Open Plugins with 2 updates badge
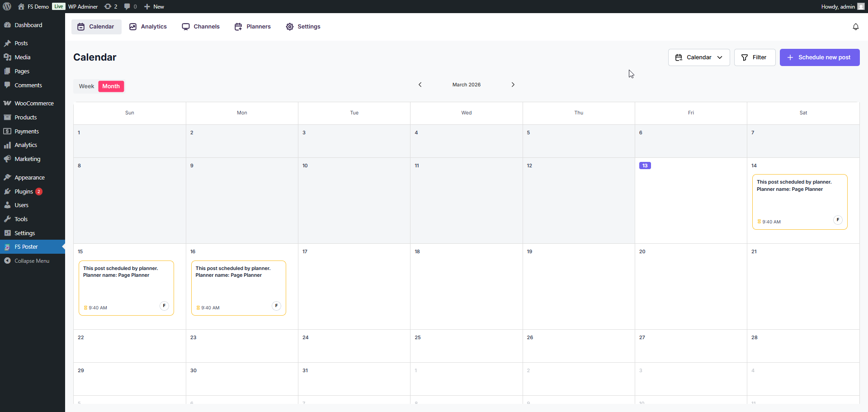Image resolution: width=868 pixels, height=412 pixels. pos(24,191)
